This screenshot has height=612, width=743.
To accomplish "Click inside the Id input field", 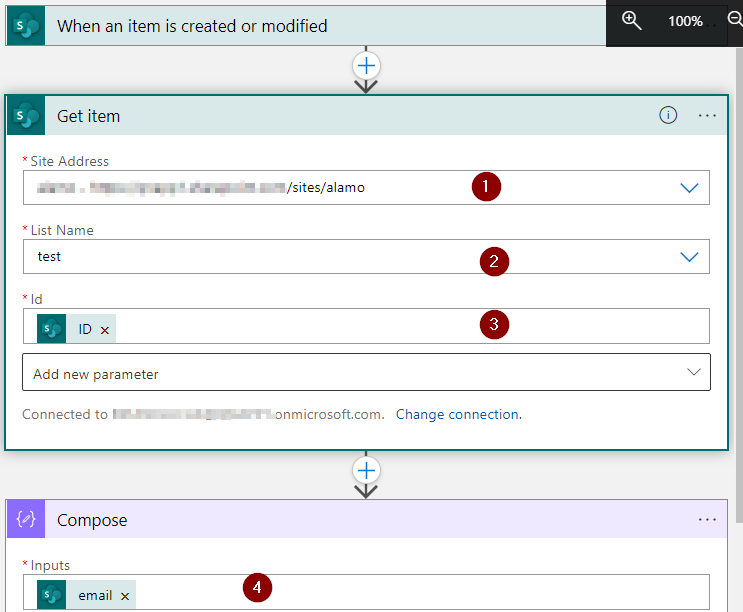I will coord(366,326).
